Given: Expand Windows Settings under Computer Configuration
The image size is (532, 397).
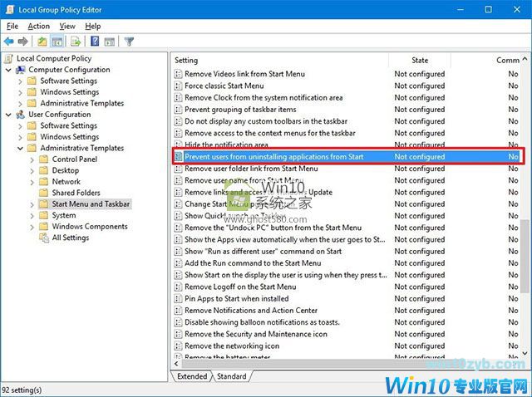Looking at the screenshot, I should click(x=20, y=92).
